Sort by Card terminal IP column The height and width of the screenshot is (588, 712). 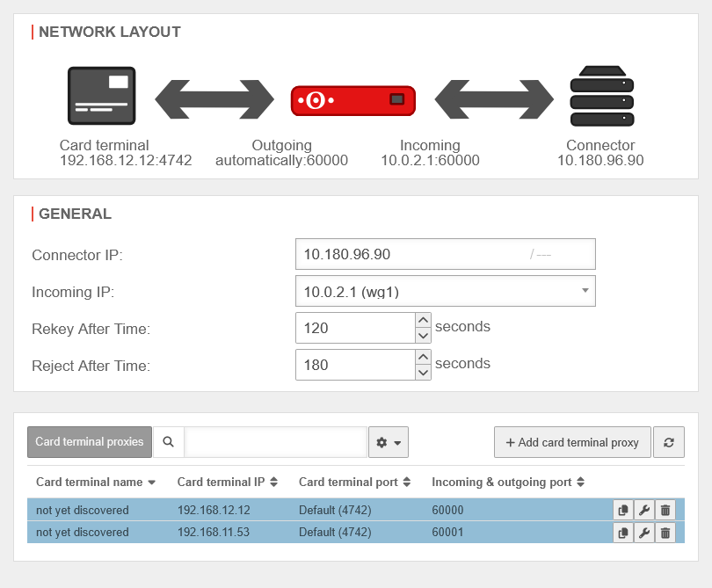228,483
